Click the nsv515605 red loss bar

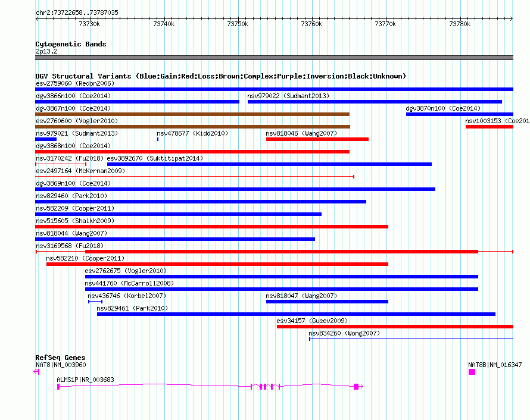tap(212, 227)
